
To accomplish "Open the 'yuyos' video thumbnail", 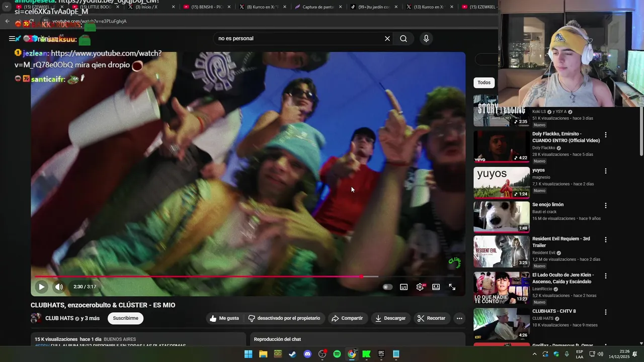I will pyautogui.click(x=502, y=183).
